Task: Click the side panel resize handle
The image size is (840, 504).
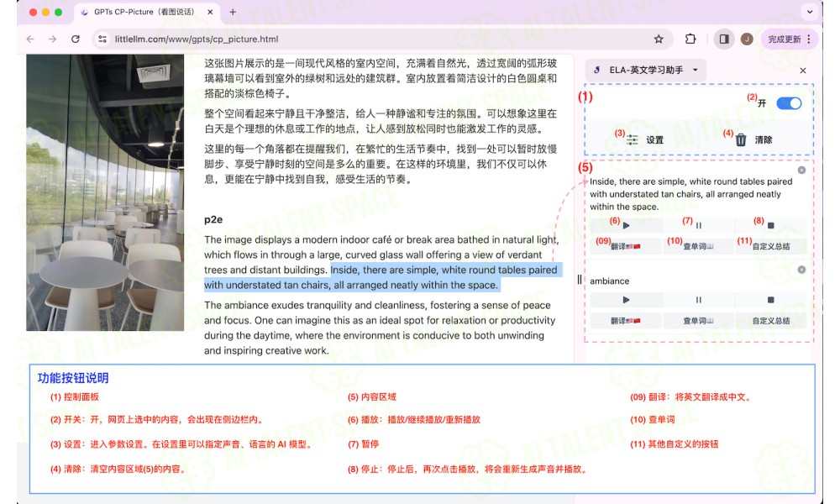Action: click(x=579, y=280)
